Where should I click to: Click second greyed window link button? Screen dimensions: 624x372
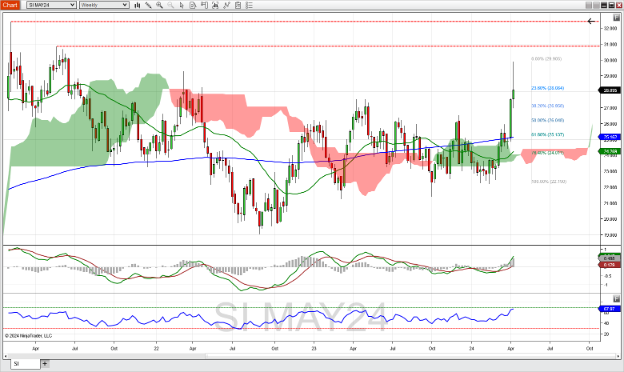pyautogui.click(x=596, y=5)
